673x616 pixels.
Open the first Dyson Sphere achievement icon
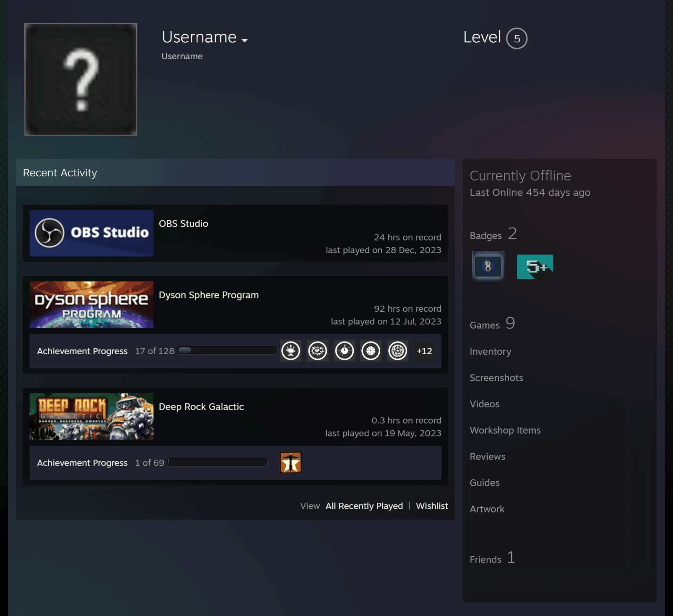pos(291,351)
